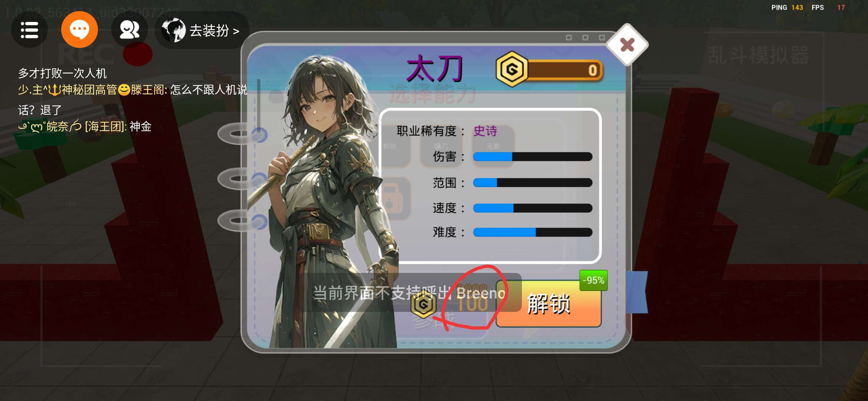The image size is (868, 401).
Task: Click the 太刀 title text
Action: pos(435,69)
